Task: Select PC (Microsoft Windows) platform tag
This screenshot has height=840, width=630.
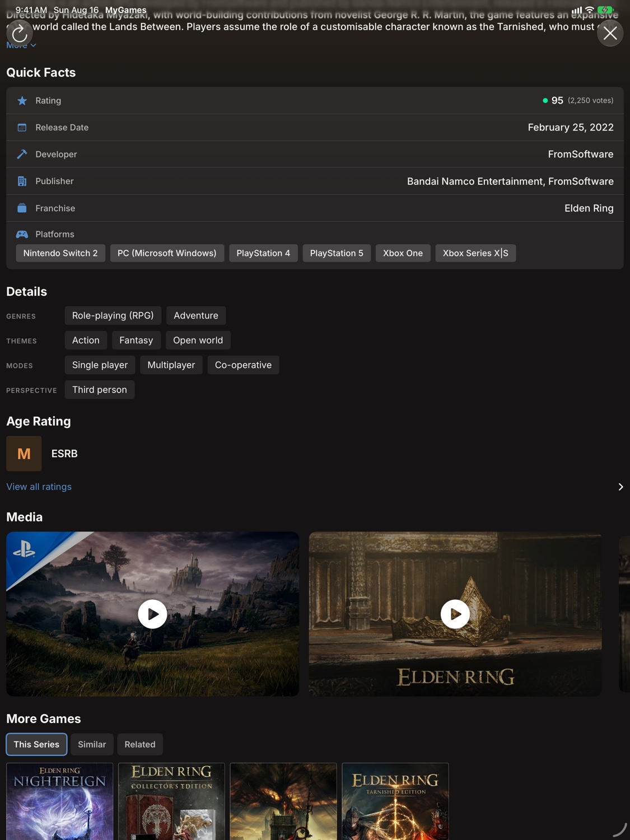Action: click(167, 253)
